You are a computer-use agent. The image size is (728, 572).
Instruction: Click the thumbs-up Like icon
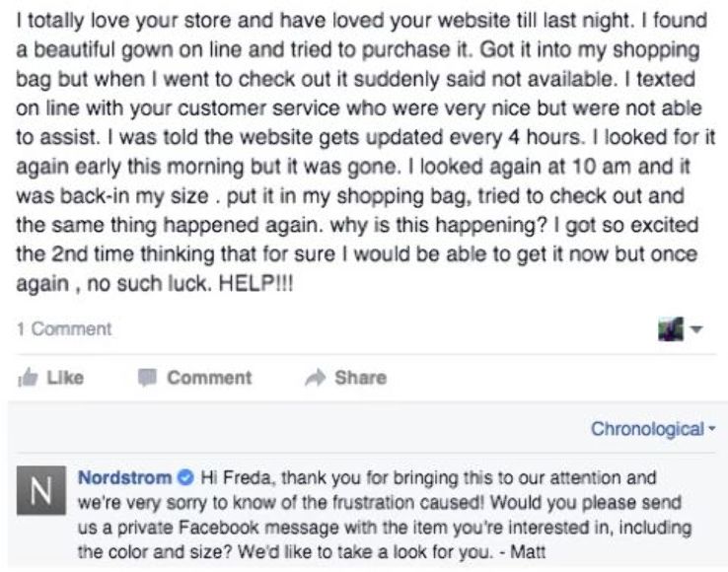click(x=27, y=377)
